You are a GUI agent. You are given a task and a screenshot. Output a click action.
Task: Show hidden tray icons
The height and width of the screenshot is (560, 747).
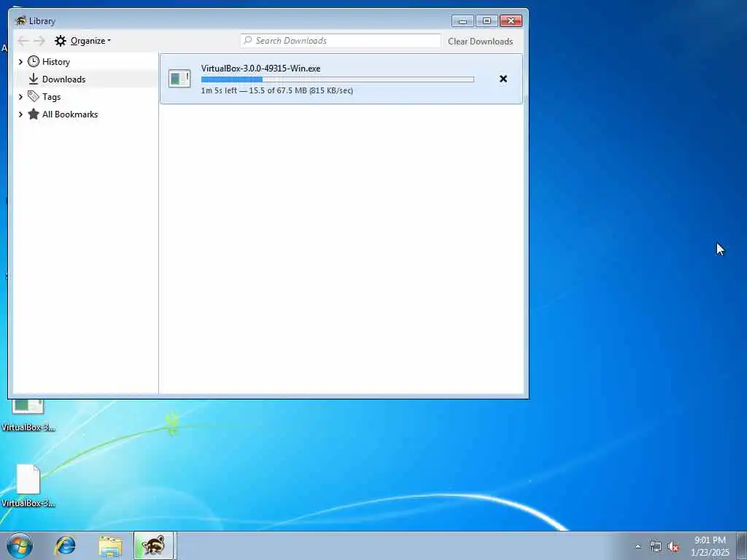[638, 547]
